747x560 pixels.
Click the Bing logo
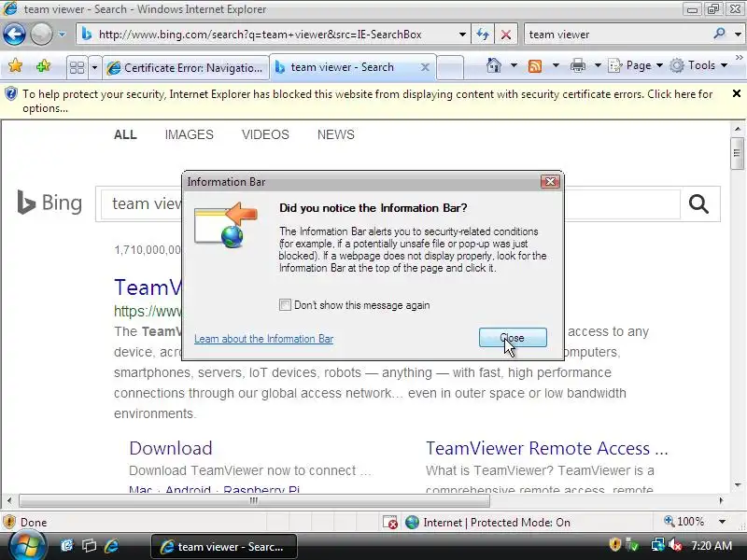[x=49, y=203]
